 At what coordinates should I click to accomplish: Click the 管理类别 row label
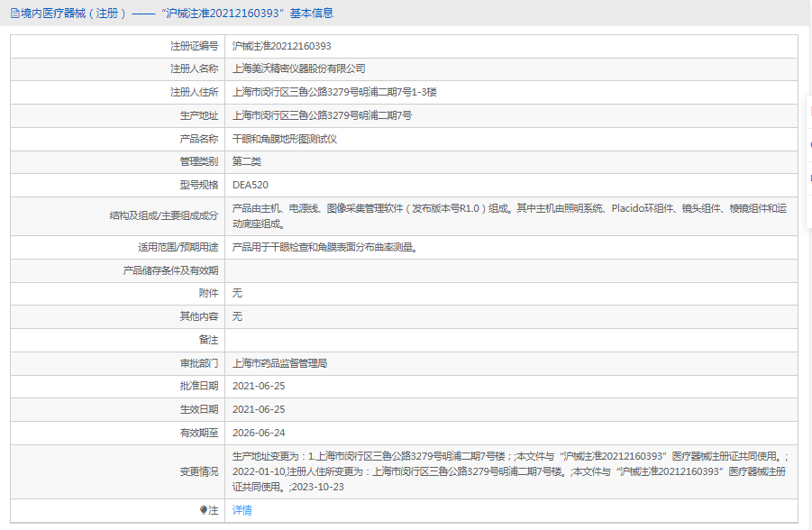(x=199, y=161)
